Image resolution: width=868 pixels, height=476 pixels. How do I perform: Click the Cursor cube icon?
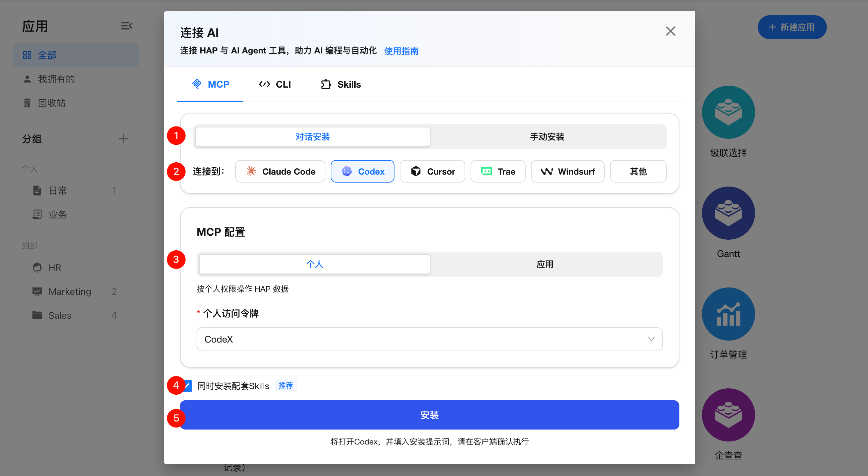[416, 171]
